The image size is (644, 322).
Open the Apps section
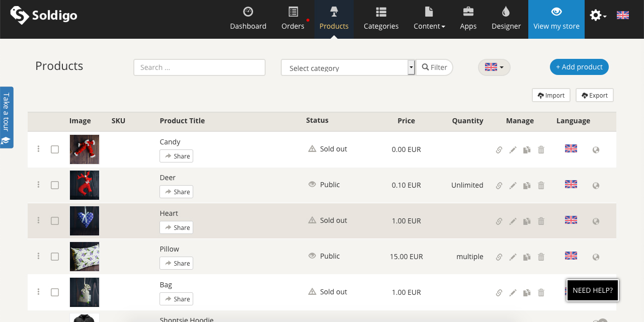(468, 19)
